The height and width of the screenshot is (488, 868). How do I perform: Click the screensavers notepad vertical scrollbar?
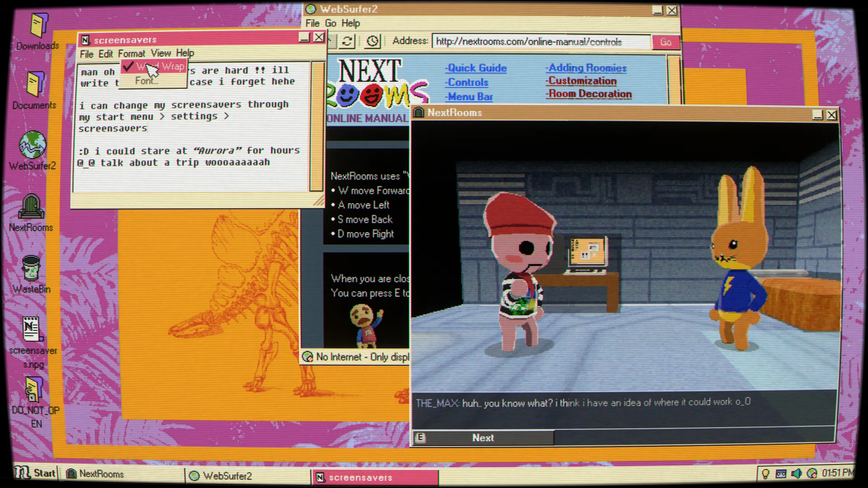(x=317, y=127)
